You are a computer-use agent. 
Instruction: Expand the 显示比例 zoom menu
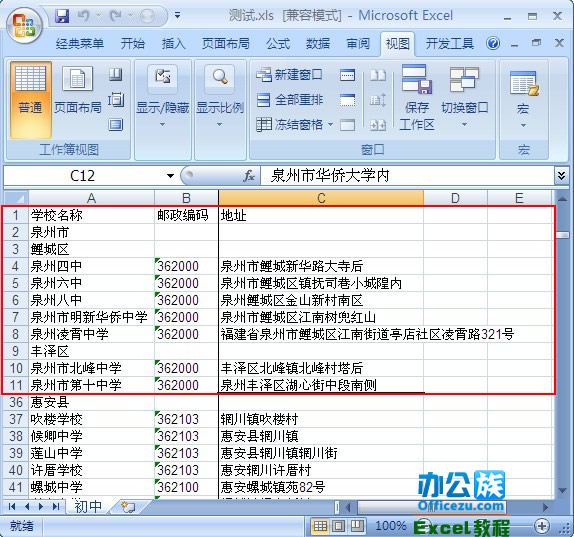tap(220, 97)
